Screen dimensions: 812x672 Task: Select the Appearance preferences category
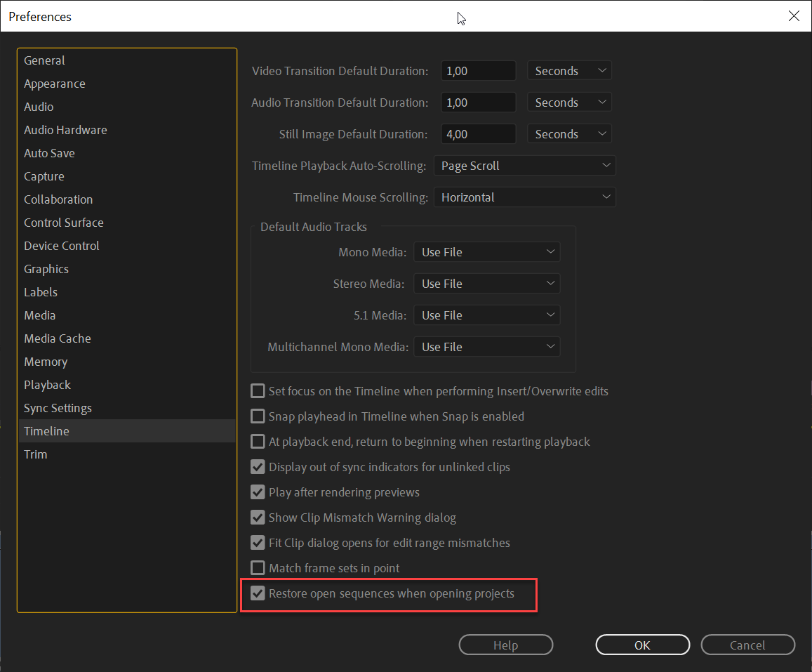tap(55, 83)
